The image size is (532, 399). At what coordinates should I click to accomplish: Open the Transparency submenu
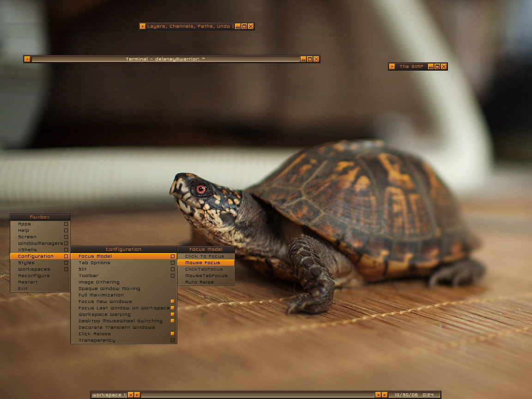(124, 340)
